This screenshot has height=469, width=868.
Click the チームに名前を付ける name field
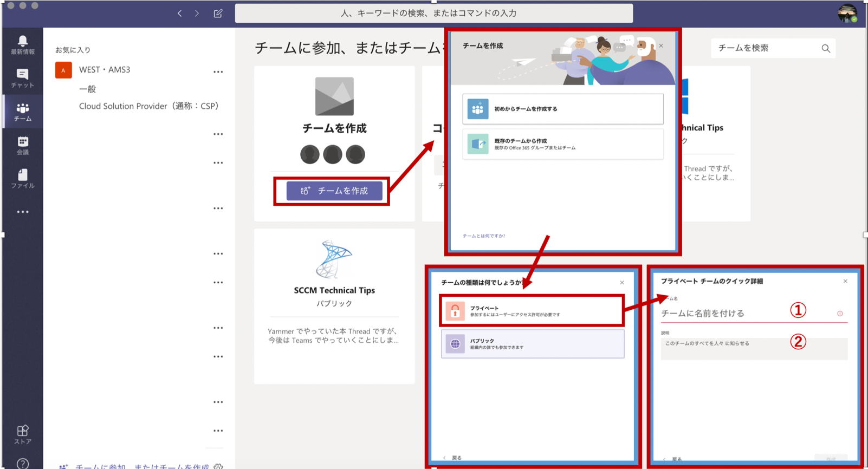(x=754, y=314)
